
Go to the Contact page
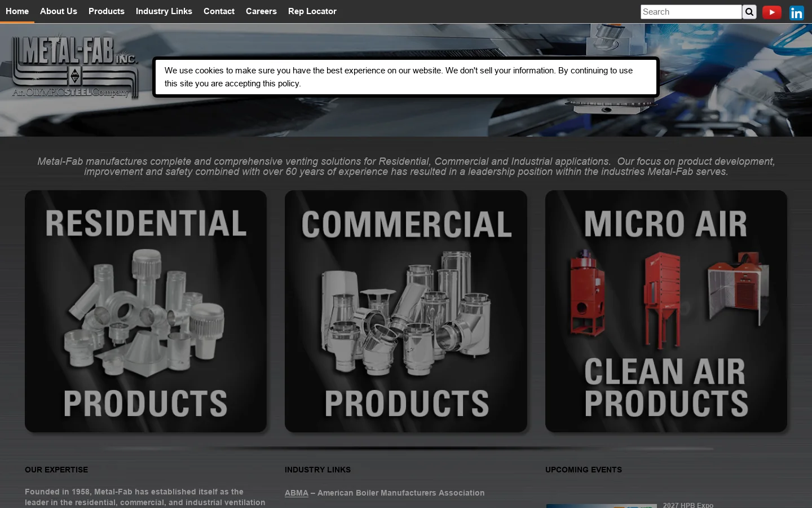(x=219, y=11)
